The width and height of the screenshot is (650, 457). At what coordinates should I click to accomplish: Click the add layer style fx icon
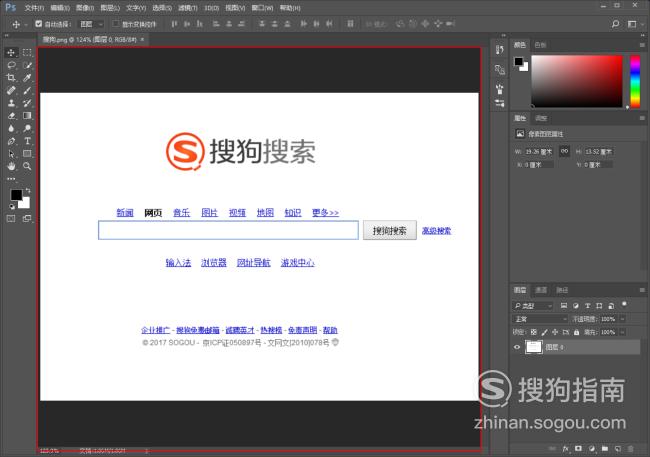tap(566, 449)
